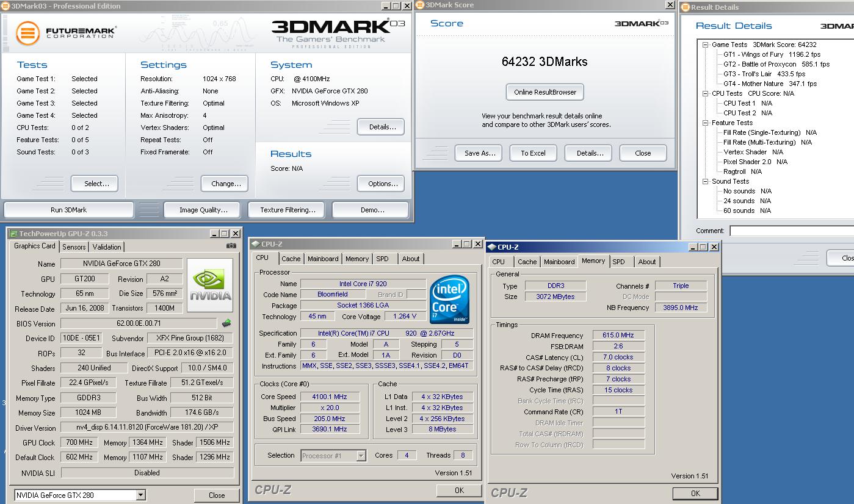Click the GPU-Z title bar icon

click(x=13, y=234)
